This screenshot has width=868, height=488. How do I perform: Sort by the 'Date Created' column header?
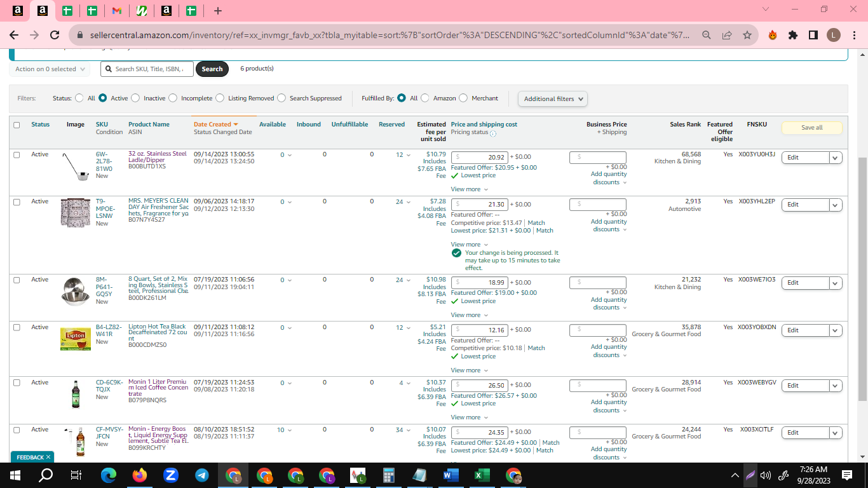pos(215,125)
